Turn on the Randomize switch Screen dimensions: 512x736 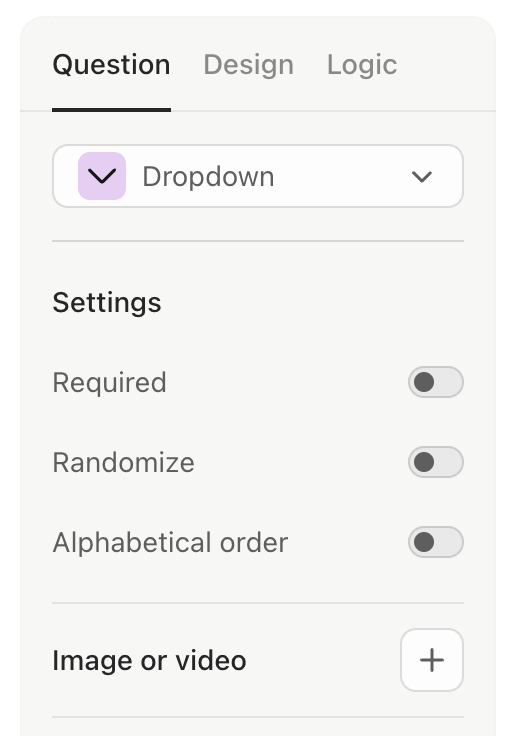(x=436, y=462)
